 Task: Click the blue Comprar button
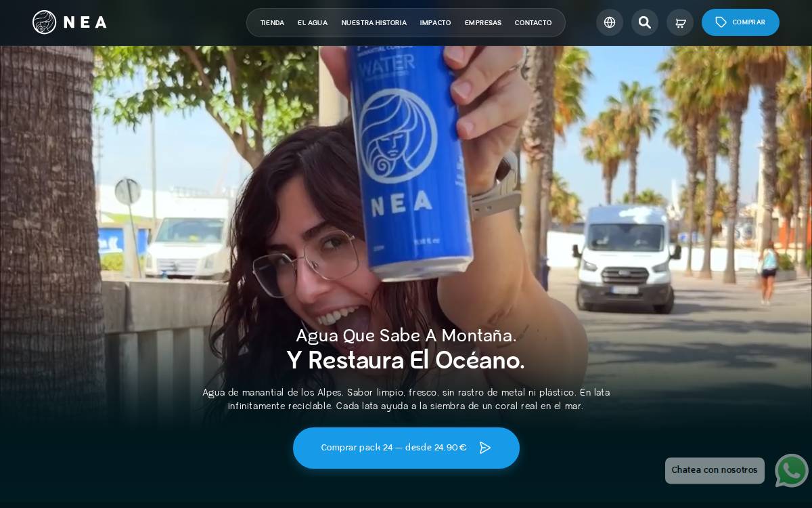coord(740,22)
